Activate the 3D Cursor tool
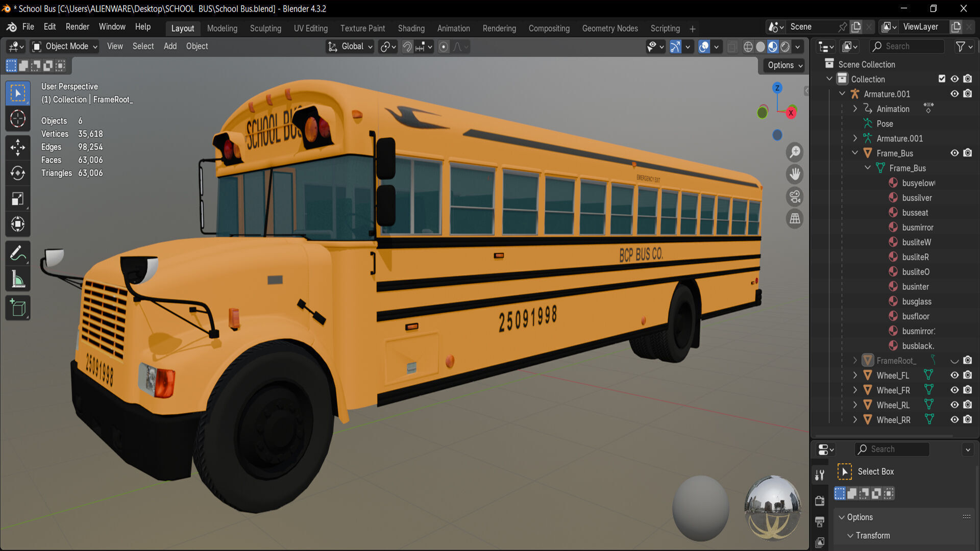This screenshot has height=551, width=980. click(x=18, y=119)
